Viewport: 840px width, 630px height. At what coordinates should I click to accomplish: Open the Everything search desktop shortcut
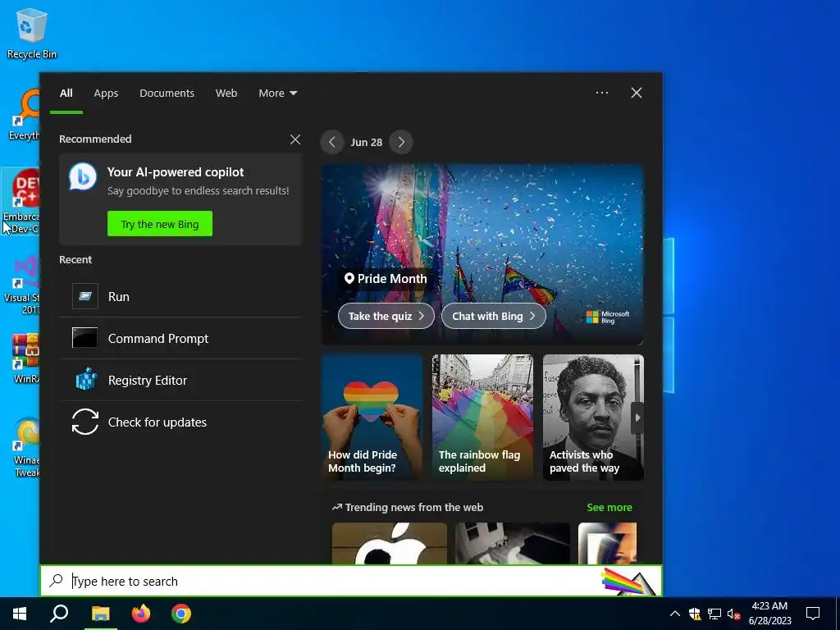click(24, 115)
